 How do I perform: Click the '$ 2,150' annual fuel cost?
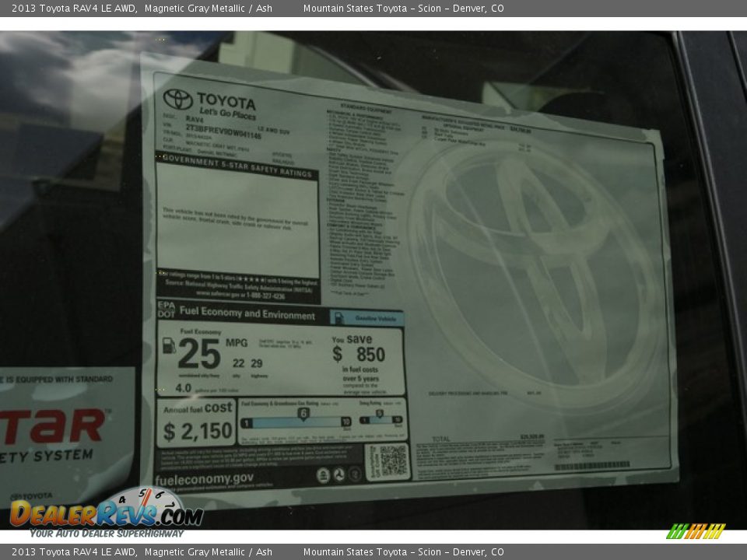[x=197, y=432]
